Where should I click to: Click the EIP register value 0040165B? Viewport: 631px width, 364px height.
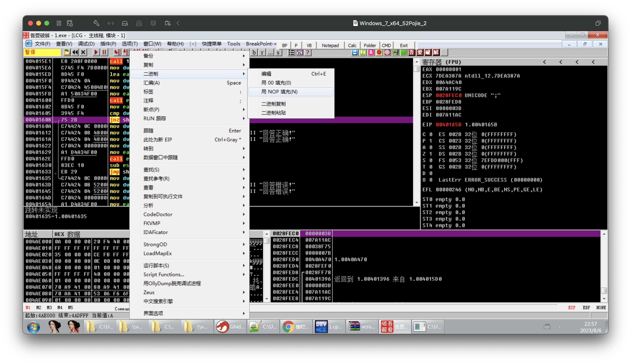pyautogui.click(x=449, y=125)
